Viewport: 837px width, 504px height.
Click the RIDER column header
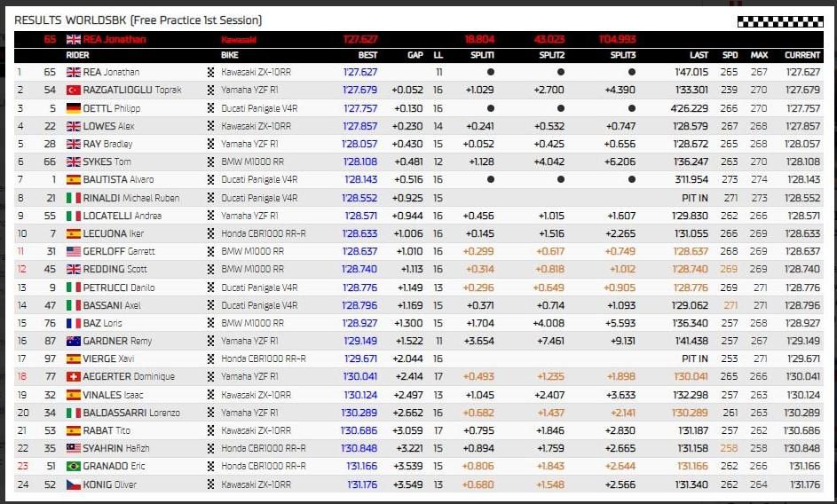coord(78,55)
